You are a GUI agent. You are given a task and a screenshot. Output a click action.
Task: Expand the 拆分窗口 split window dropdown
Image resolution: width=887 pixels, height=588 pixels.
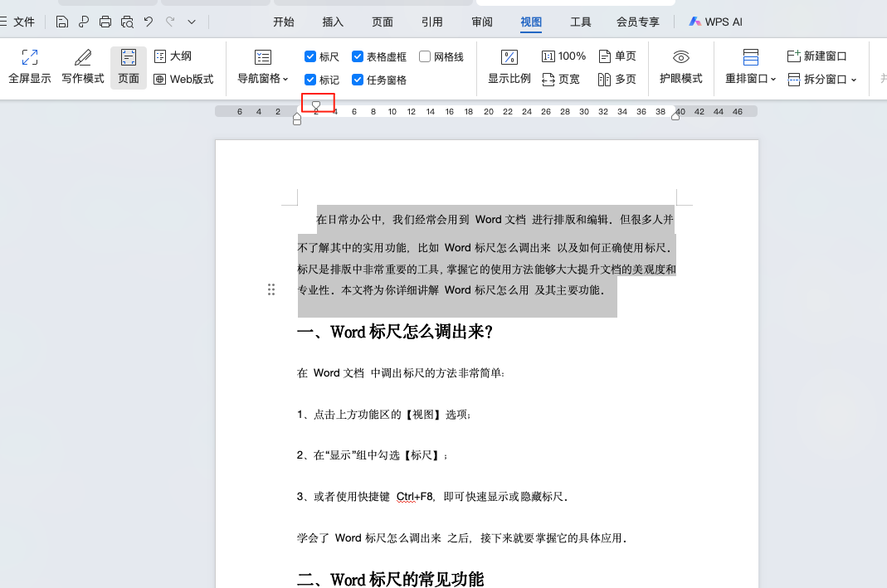(817, 80)
